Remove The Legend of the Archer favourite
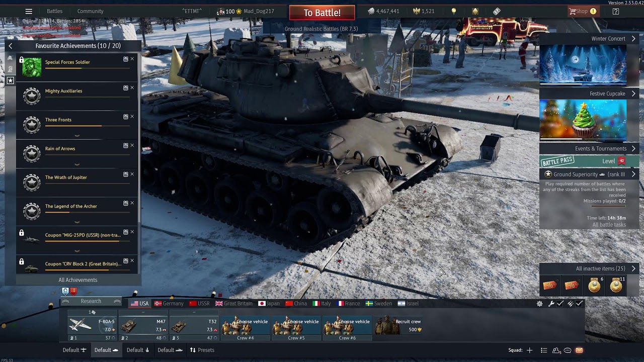 [x=132, y=203]
